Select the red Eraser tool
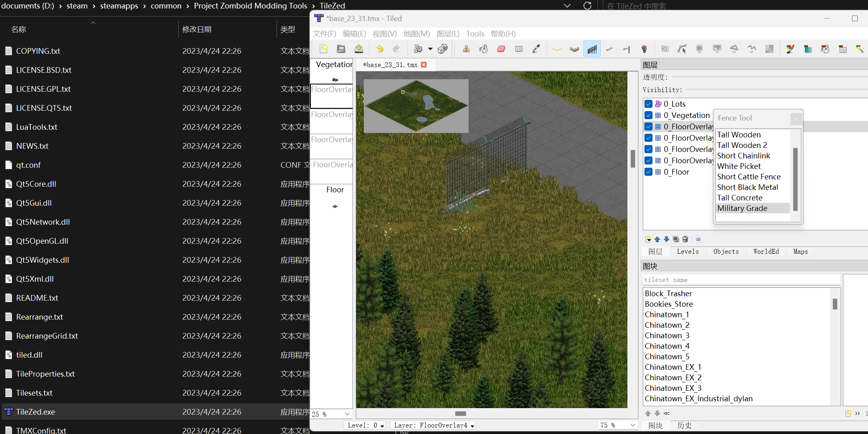The image size is (868, 434). (501, 49)
